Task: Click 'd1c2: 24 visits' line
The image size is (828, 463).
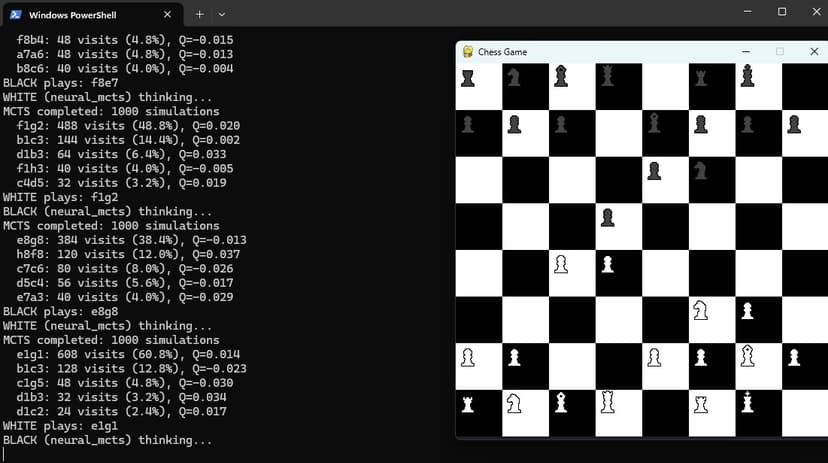Action: coord(121,411)
